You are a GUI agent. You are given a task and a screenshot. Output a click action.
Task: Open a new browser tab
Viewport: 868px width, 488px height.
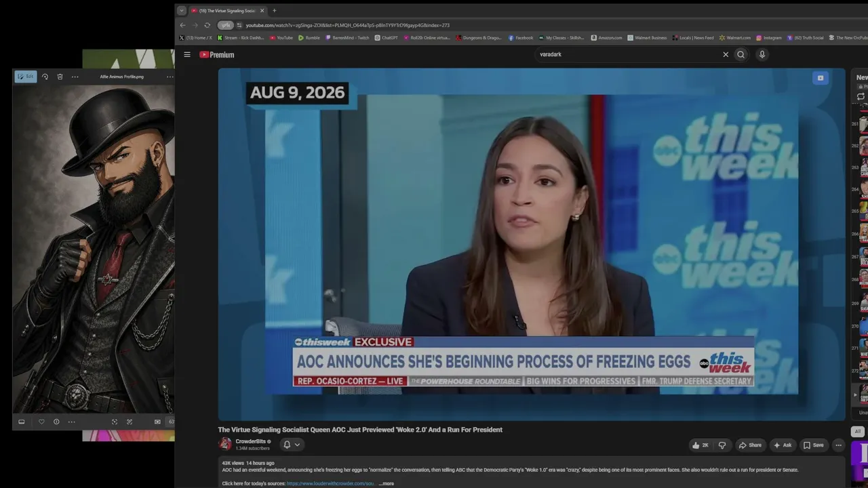click(x=275, y=11)
